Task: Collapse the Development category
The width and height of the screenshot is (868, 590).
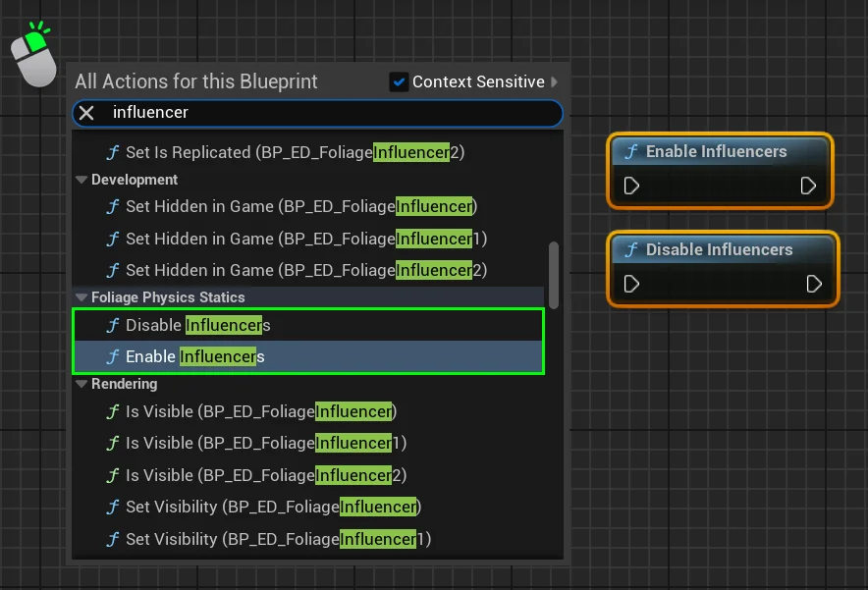Action: [81, 180]
